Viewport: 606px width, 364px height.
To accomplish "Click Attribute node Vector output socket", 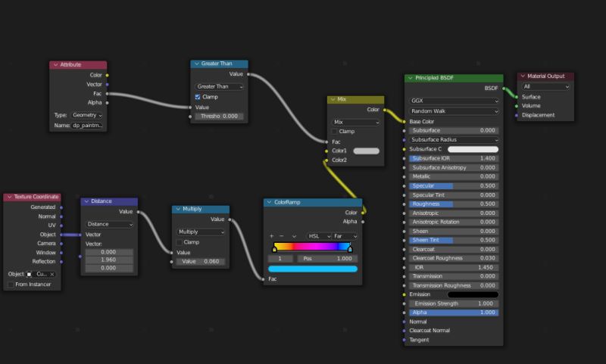I will click(x=107, y=85).
